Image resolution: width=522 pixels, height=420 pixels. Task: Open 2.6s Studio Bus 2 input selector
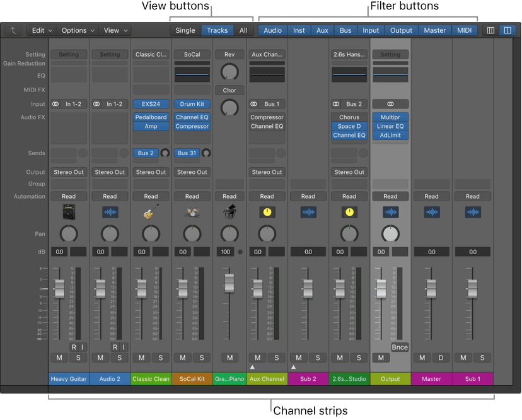[354, 104]
